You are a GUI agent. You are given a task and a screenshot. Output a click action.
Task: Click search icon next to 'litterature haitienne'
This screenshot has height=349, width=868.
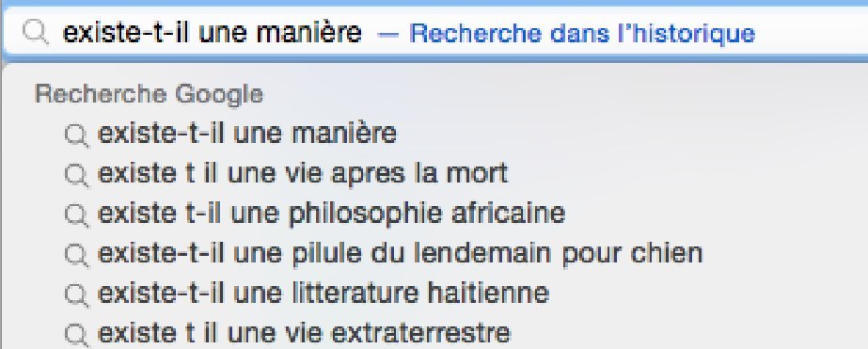click(76, 294)
